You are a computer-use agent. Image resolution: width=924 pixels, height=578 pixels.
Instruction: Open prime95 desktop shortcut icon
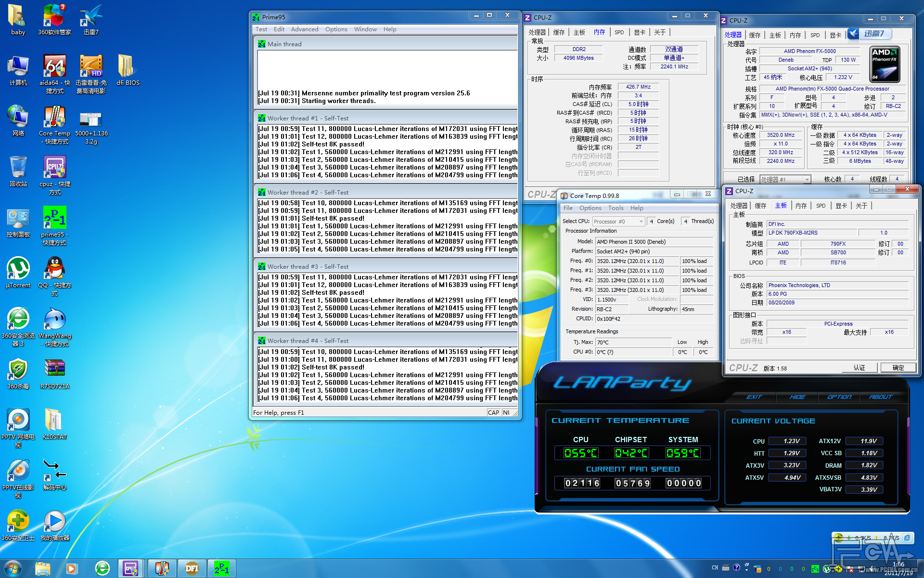(54, 226)
